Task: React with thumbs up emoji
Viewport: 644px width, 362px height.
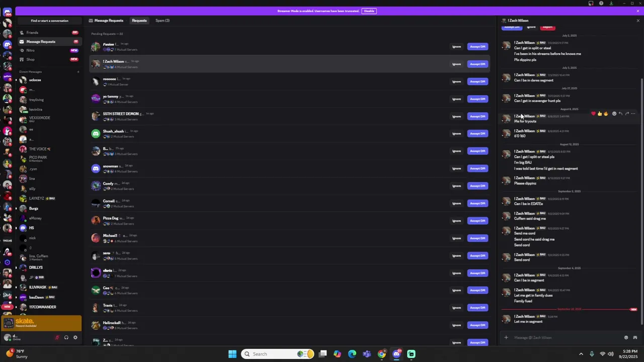Action: point(600,114)
